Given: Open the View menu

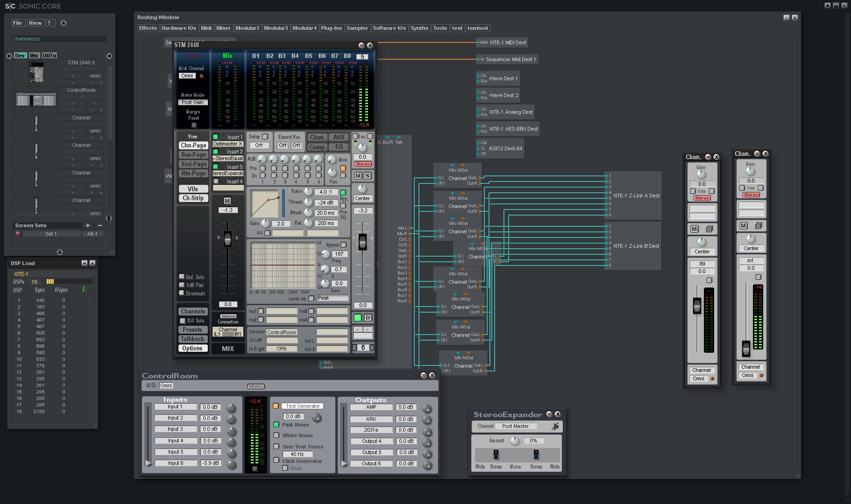Looking at the screenshot, I should pyautogui.click(x=35, y=23).
